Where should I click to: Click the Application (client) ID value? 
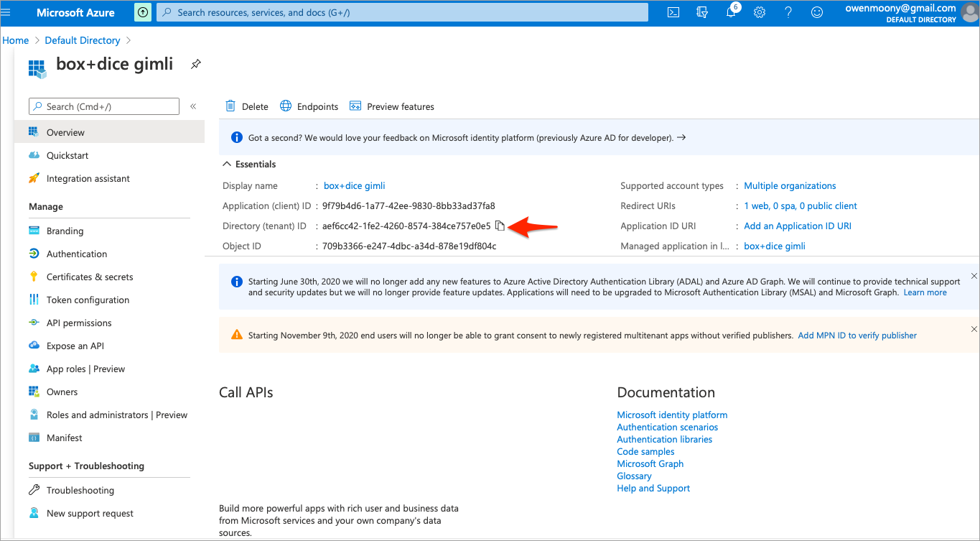(409, 205)
